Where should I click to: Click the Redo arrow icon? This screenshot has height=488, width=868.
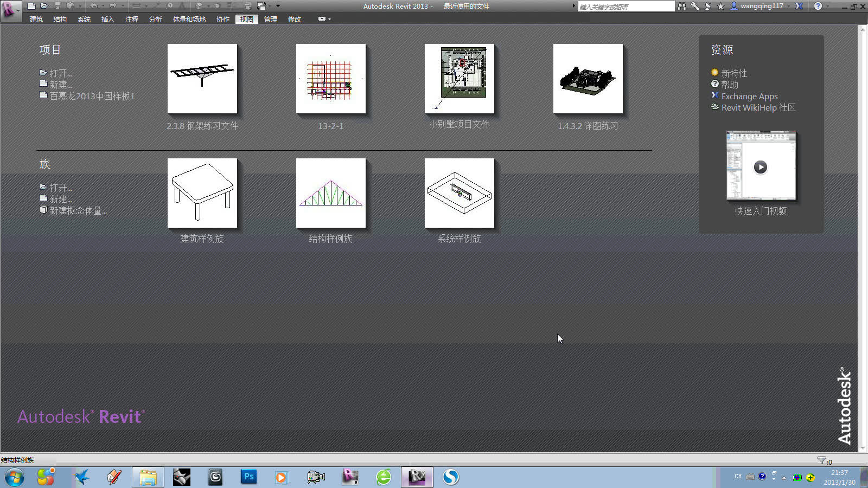[113, 6]
